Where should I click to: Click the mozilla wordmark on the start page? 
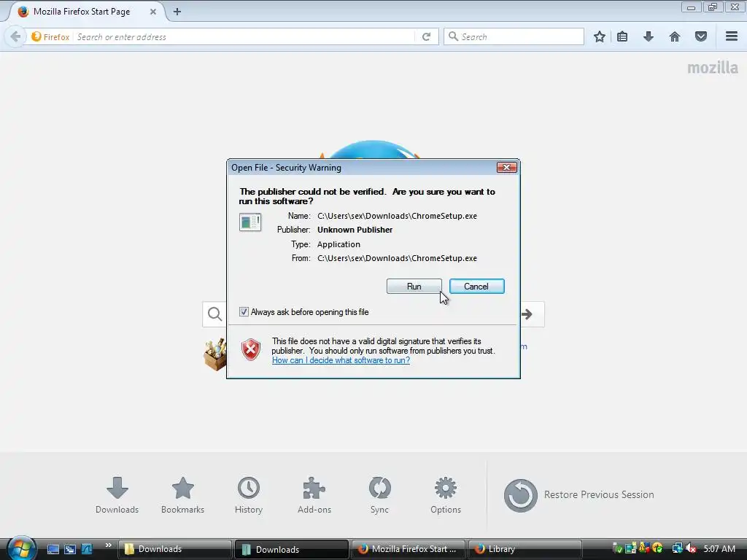[713, 68]
